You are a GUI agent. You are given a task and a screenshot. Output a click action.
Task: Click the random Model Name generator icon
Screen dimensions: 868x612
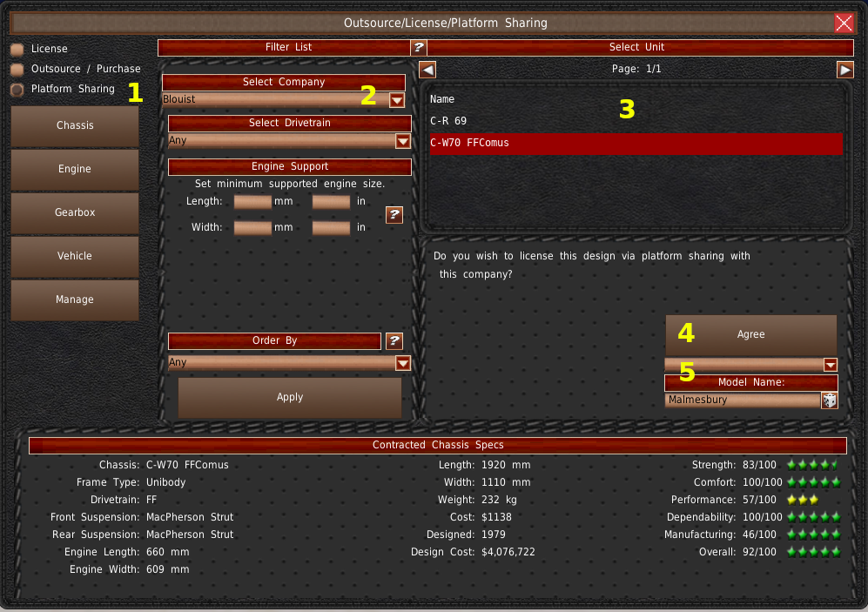click(830, 400)
